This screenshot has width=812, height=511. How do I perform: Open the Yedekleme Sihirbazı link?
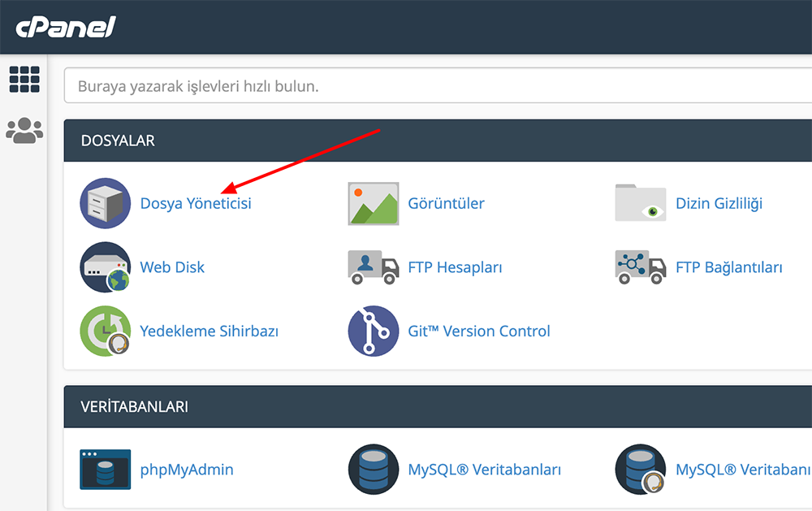209,331
